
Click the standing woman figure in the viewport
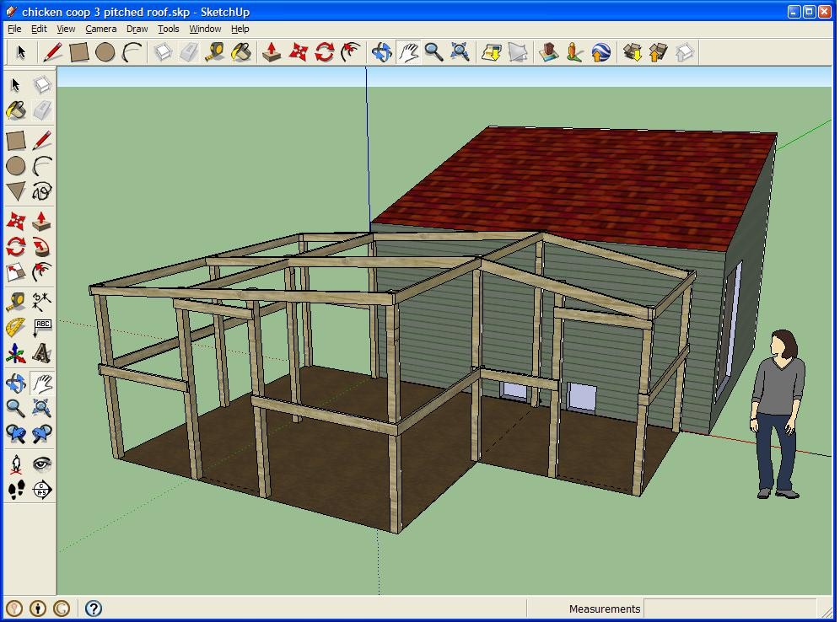click(x=779, y=415)
